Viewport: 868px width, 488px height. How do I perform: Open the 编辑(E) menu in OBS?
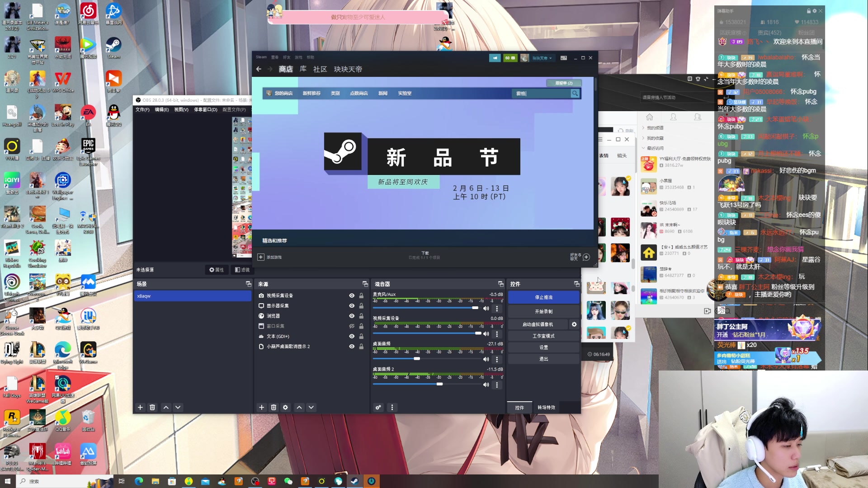[x=161, y=110]
